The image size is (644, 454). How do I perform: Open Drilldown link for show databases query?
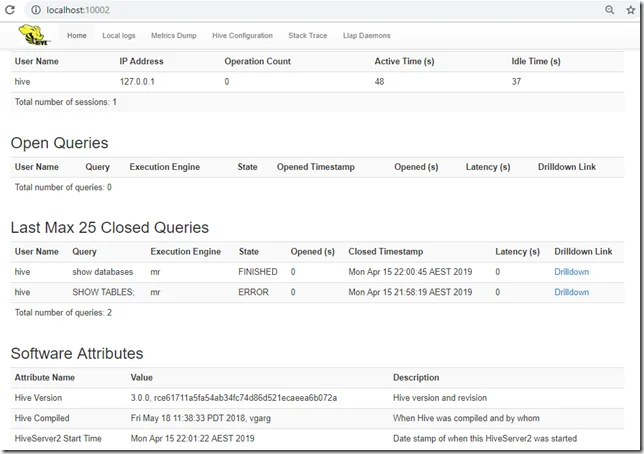(572, 272)
